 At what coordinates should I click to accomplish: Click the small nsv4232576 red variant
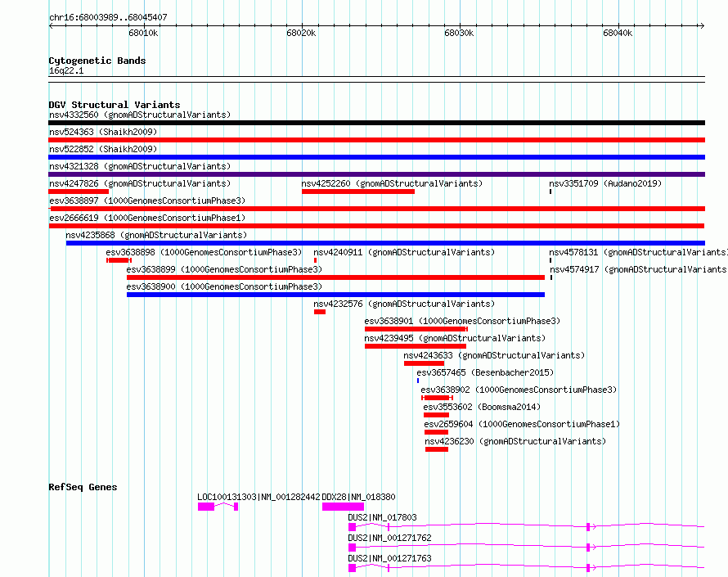pos(320,312)
